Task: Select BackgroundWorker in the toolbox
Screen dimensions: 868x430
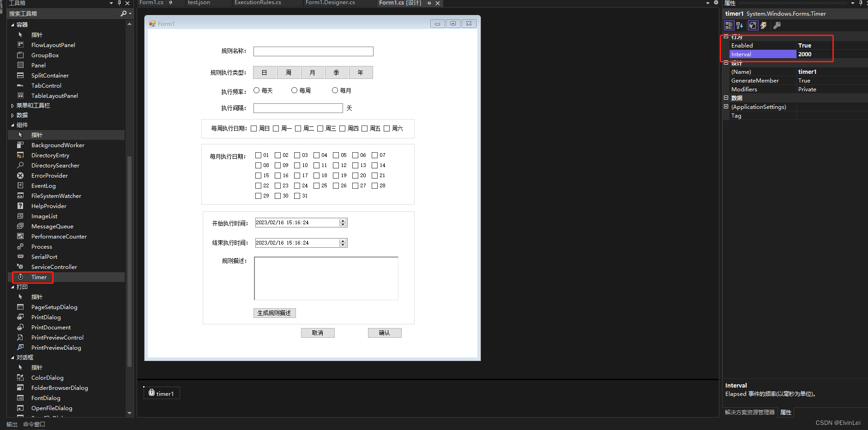Action: coord(57,145)
